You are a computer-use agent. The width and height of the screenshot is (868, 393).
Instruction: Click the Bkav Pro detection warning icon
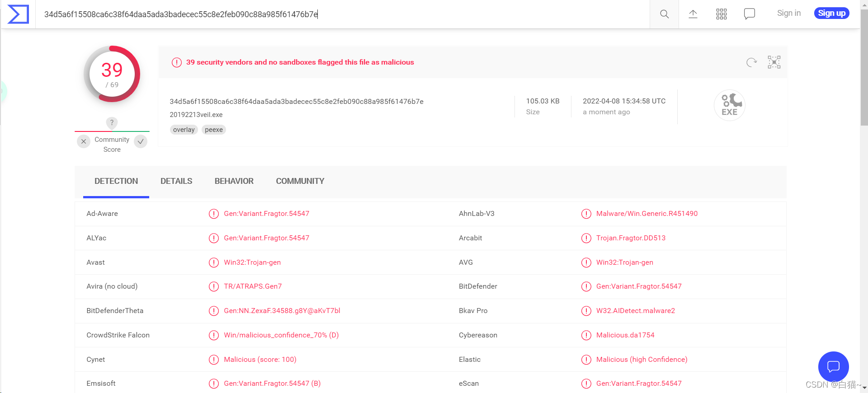tap(586, 311)
